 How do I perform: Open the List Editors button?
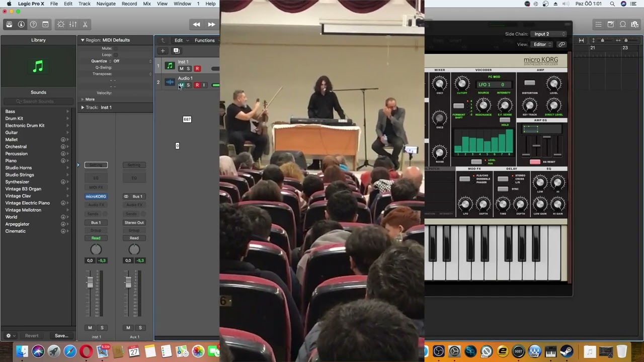[x=598, y=24]
